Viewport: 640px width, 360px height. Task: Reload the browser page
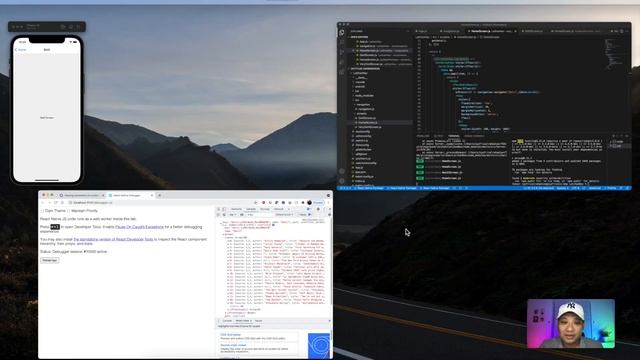[x=56, y=202]
